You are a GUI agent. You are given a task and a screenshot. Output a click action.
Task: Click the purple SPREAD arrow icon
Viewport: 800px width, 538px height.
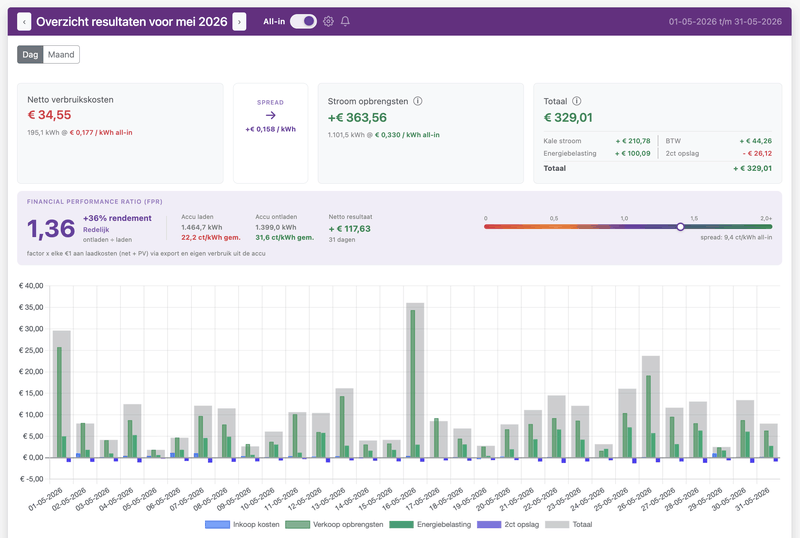(270, 115)
